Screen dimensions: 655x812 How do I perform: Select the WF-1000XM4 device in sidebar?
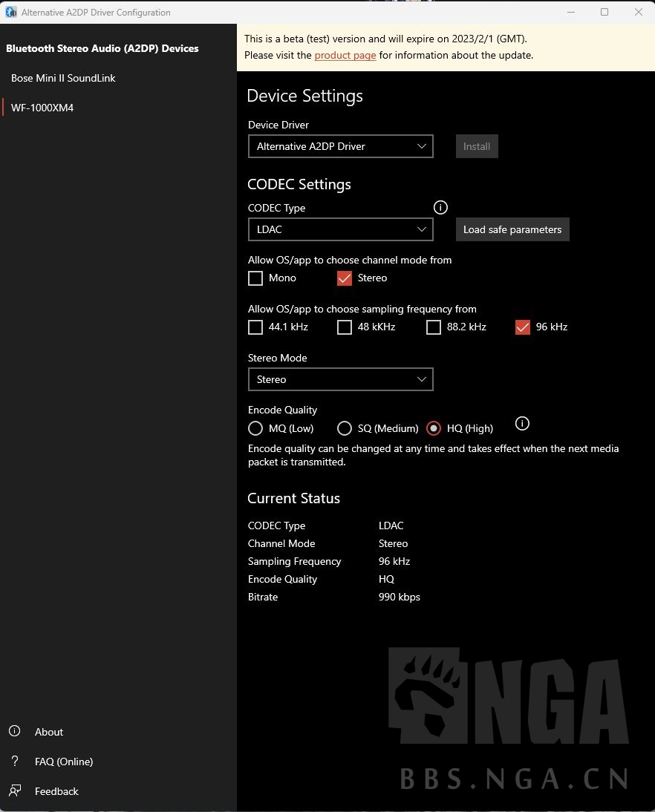coord(42,108)
